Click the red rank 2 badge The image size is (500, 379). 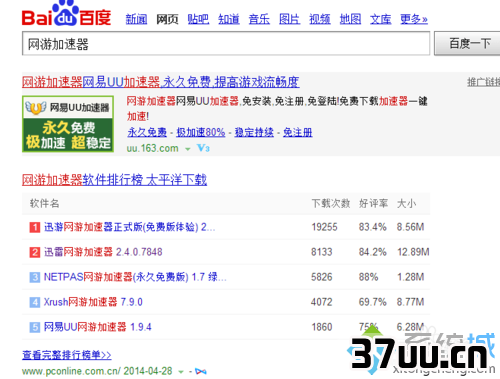click(35, 252)
